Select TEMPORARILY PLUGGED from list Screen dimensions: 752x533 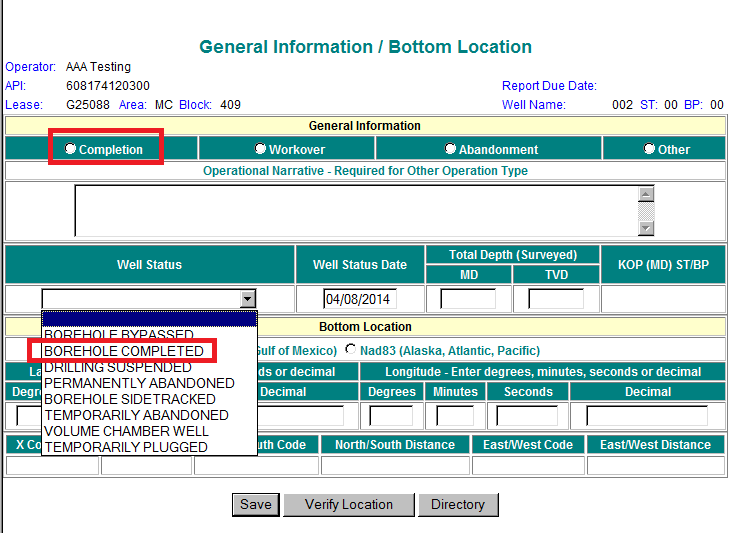[126, 447]
